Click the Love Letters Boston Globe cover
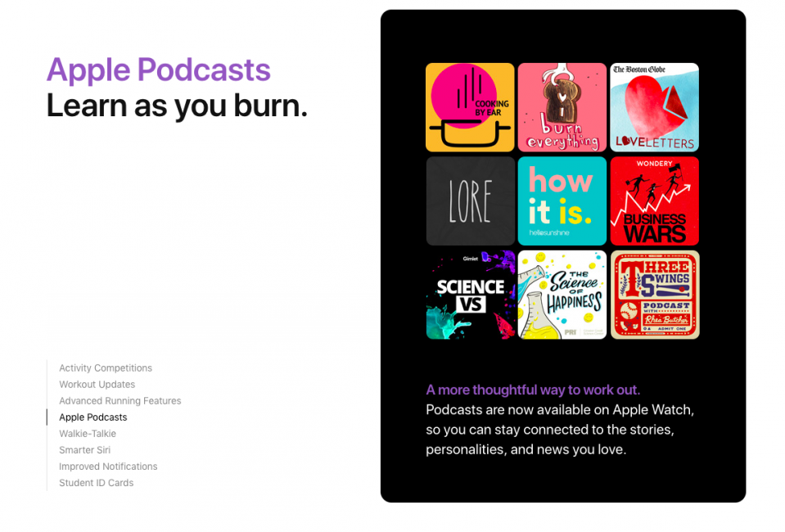This screenshot has height=532, width=785. [654, 107]
